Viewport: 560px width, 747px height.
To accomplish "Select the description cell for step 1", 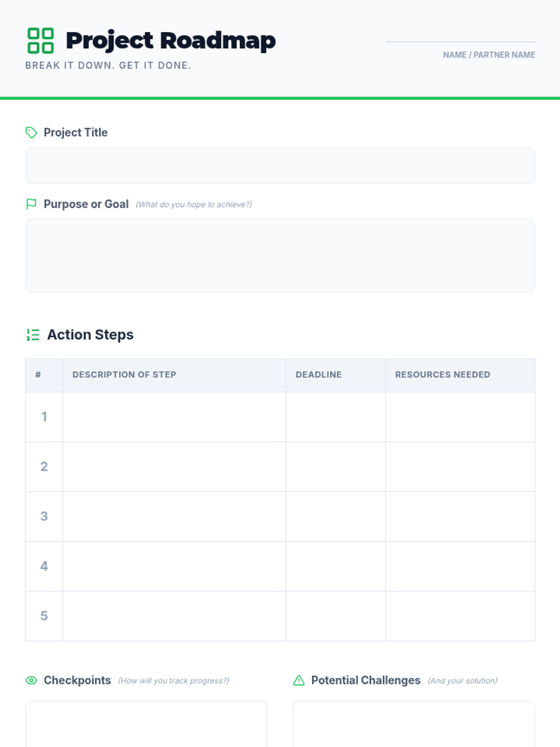I will click(174, 417).
